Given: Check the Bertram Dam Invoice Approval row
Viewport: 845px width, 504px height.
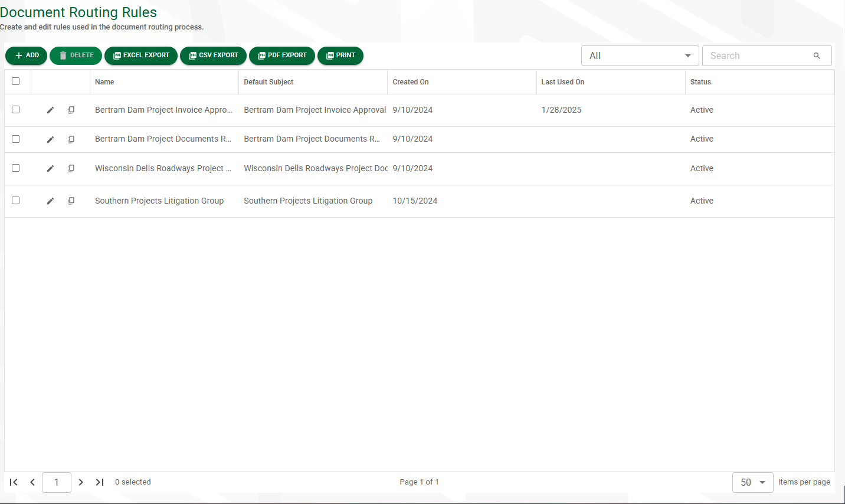Looking at the screenshot, I should click(x=16, y=110).
